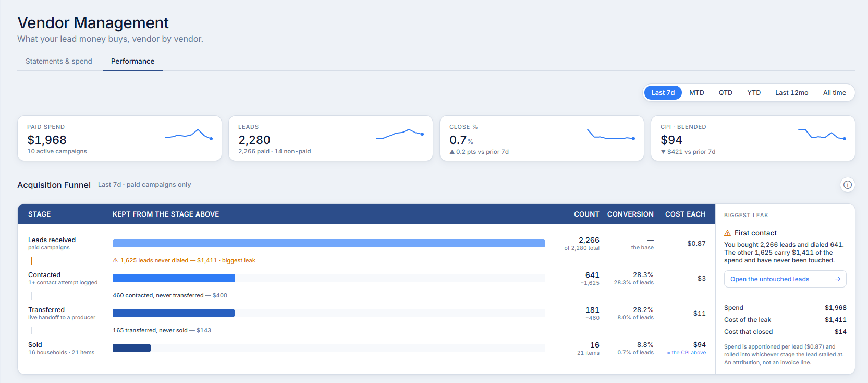Image resolution: width=868 pixels, height=383 pixels.
Task: Click the Acquisition Funnel heading
Action: click(54, 185)
